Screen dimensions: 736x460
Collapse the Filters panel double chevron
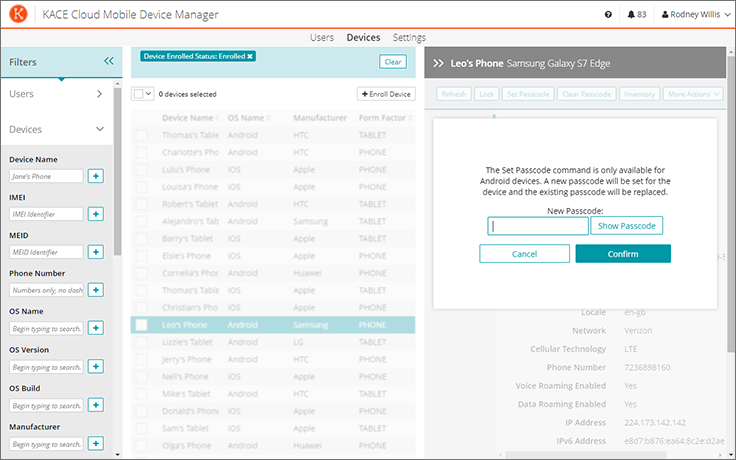click(x=108, y=61)
